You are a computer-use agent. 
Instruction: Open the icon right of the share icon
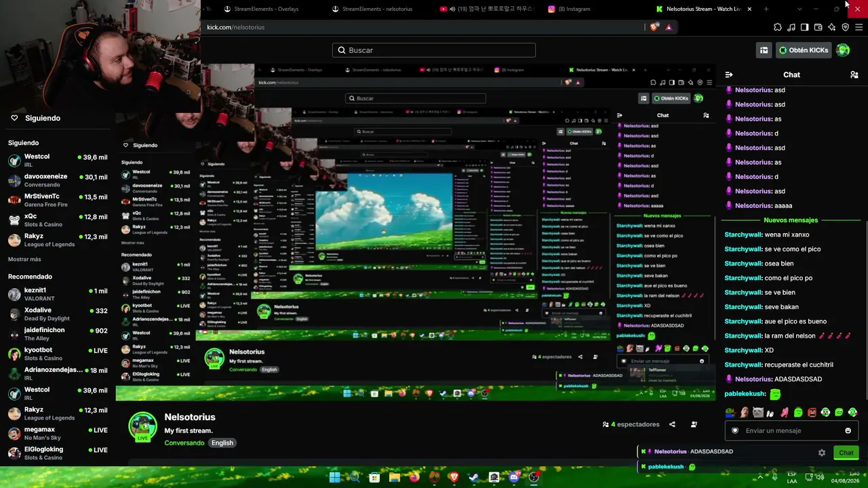(x=694, y=424)
